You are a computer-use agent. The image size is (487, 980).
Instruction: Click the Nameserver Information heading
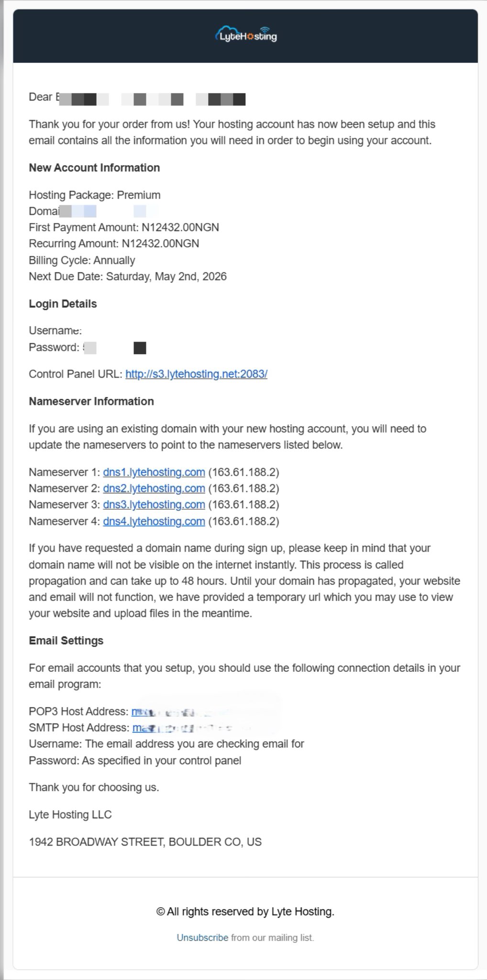[91, 401]
